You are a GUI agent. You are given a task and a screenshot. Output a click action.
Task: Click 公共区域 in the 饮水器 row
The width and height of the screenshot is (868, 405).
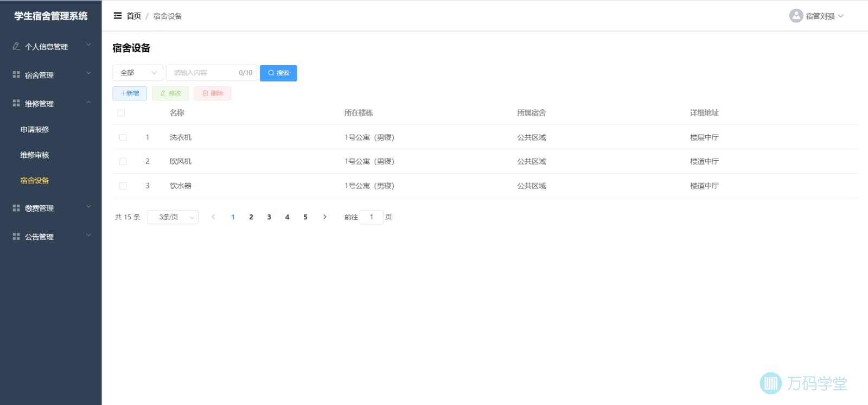(532, 186)
